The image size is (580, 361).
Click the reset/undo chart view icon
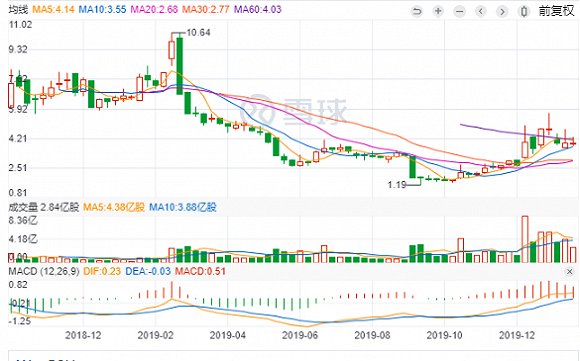pyautogui.click(x=417, y=11)
